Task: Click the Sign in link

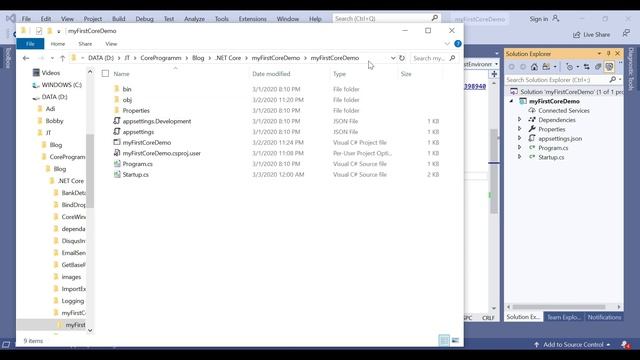Action: click(539, 19)
